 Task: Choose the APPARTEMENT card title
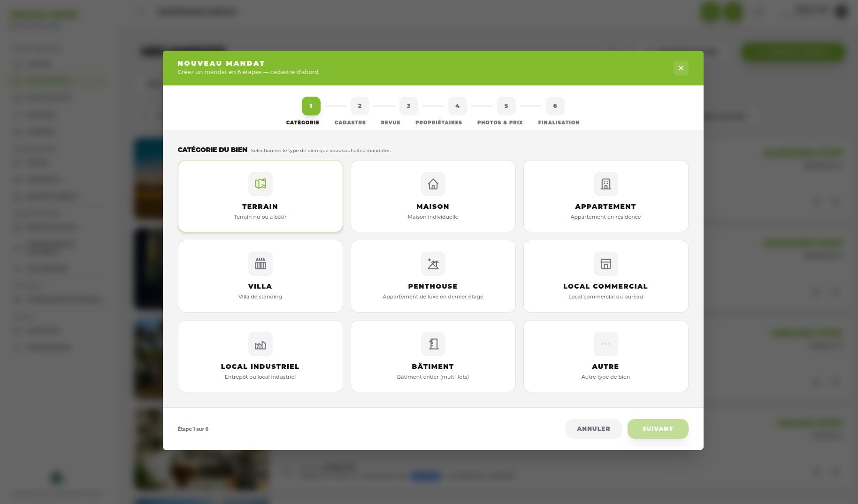tap(605, 206)
